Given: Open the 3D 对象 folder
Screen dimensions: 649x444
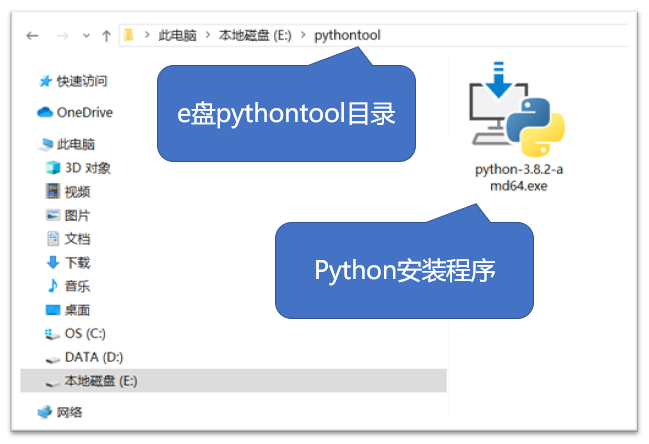Looking at the screenshot, I should (88, 168).
